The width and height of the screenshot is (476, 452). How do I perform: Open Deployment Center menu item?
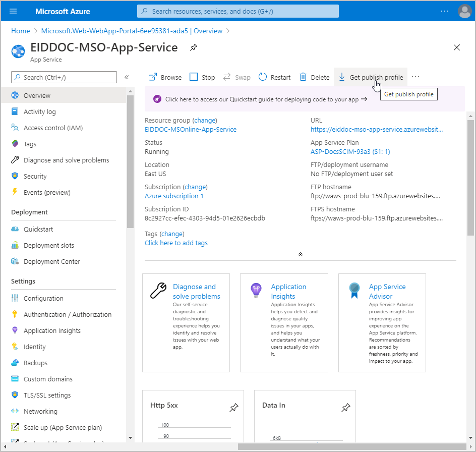click(x=51, y=261)
